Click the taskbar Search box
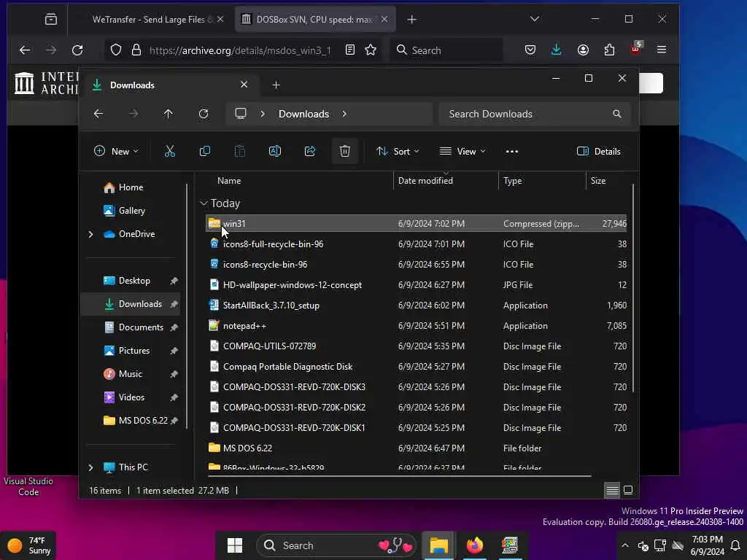 337,545
